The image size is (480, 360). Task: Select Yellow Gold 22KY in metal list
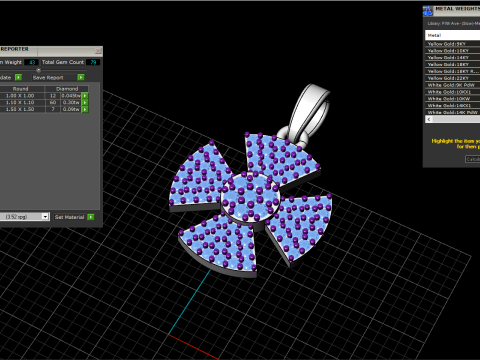pos(452,78)
